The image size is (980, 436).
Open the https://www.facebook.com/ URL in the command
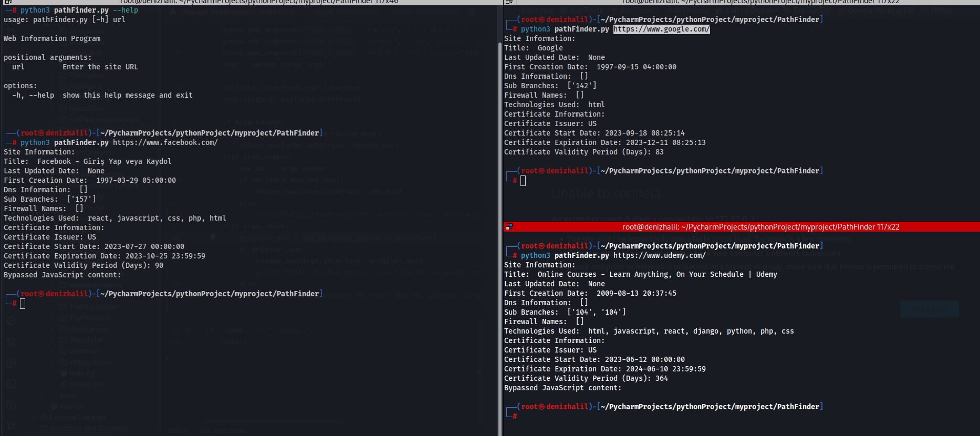coord(165,142)
